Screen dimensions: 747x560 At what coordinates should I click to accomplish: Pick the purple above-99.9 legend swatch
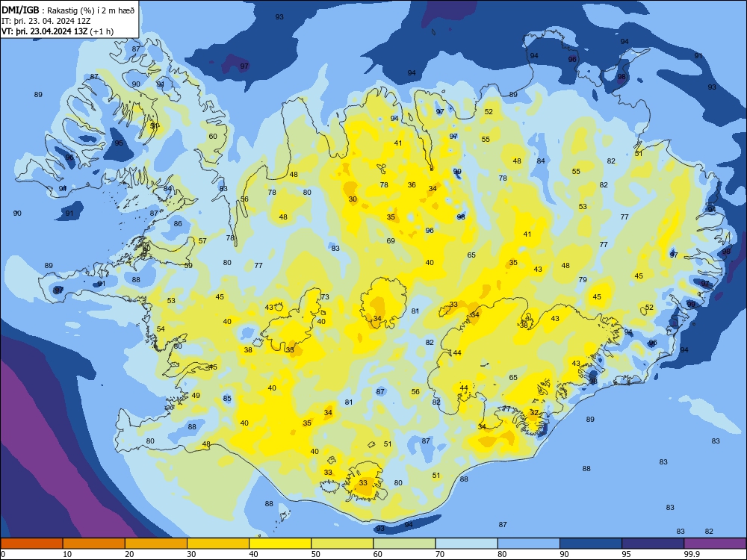point(715,544)
